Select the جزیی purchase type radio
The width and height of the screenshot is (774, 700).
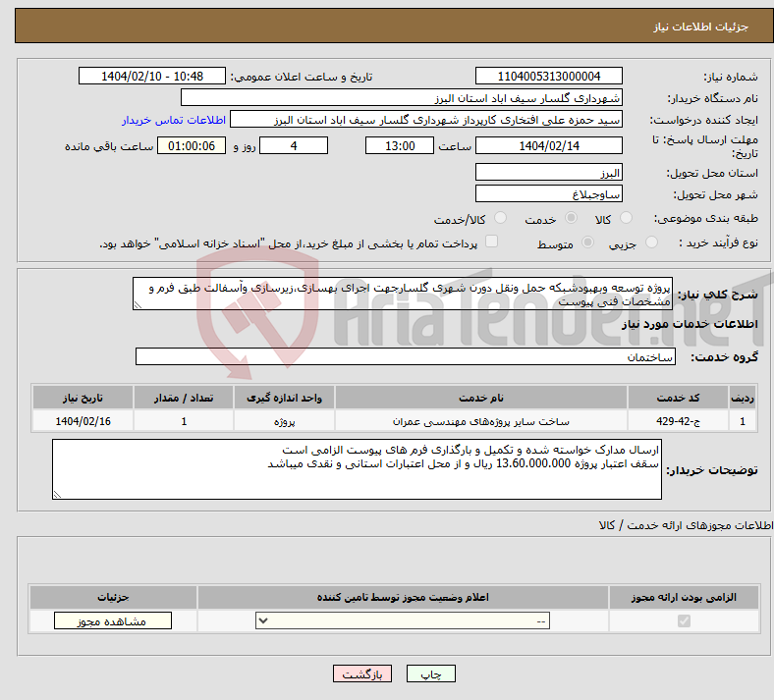pyautogui.click(x=651, y=242)
